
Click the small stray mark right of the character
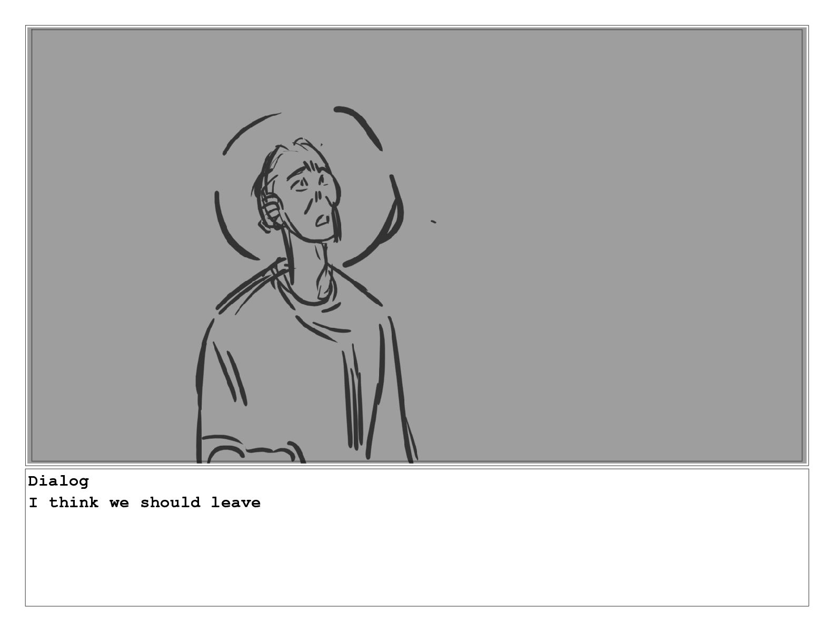pyautogui.click(x=433, y=222)
